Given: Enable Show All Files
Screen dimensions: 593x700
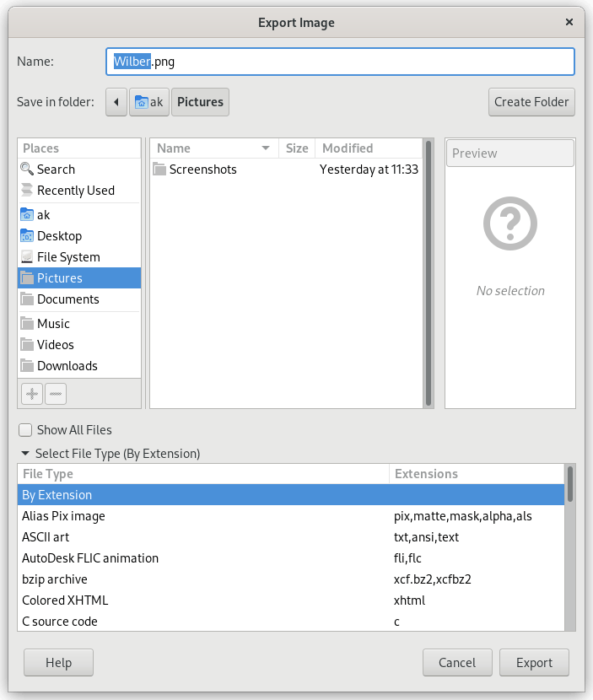Looking at the screenshot, I should coord(24,430).
